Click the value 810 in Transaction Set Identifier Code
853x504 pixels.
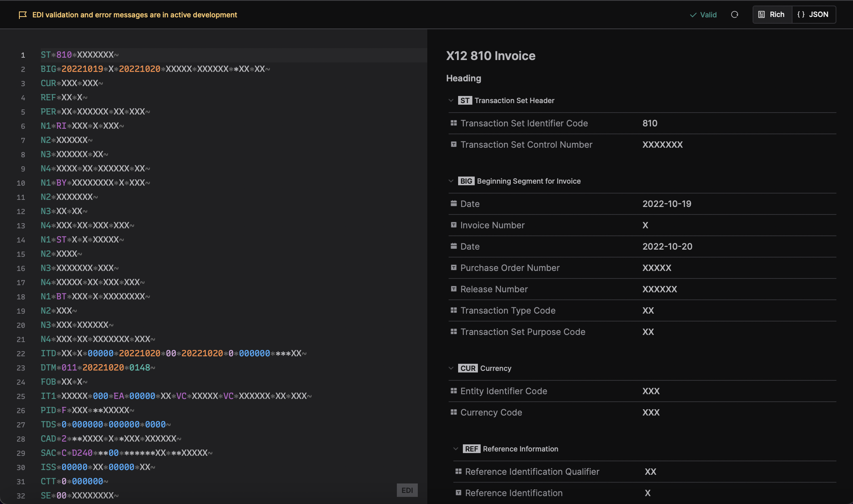[650, 123]
